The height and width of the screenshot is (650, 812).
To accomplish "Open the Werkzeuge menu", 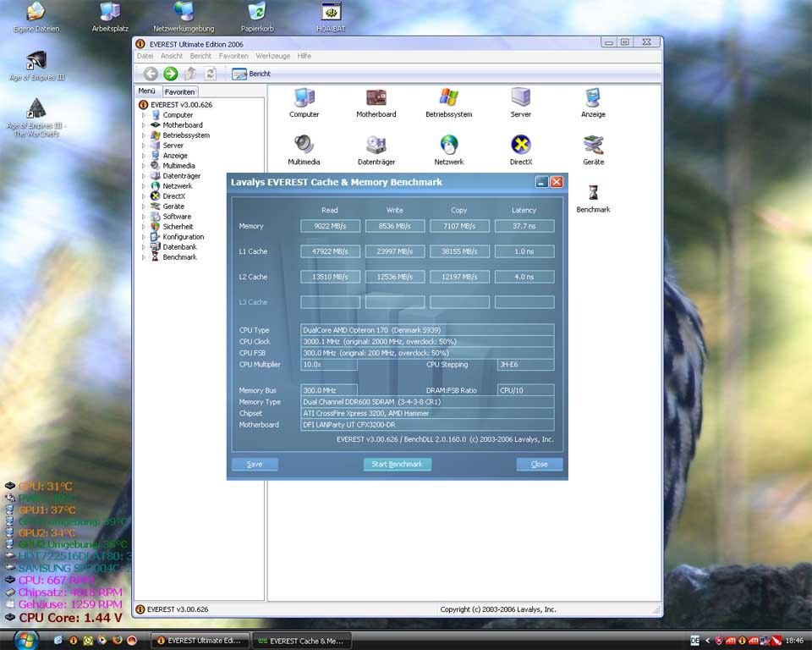I will click(x=273, y=56).
